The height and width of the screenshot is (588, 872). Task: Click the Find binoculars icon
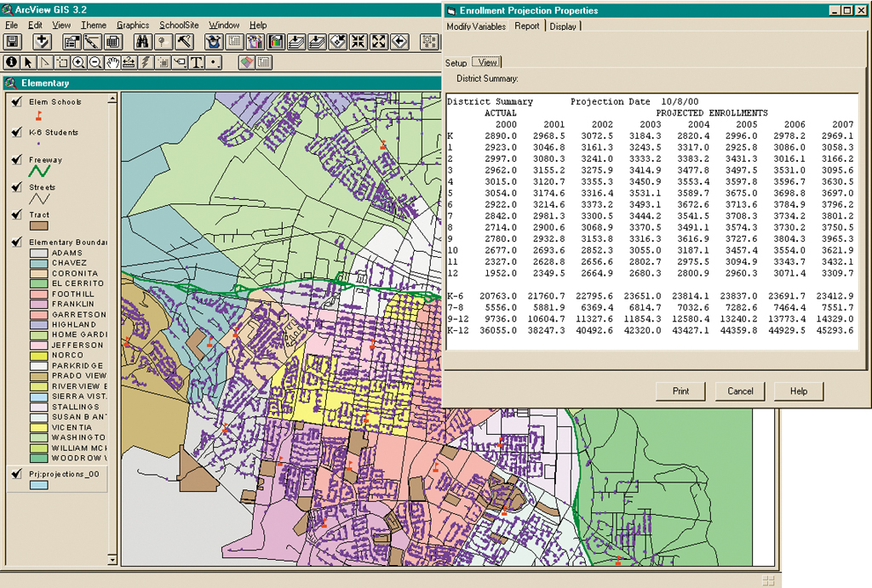(x=141, y=42)
